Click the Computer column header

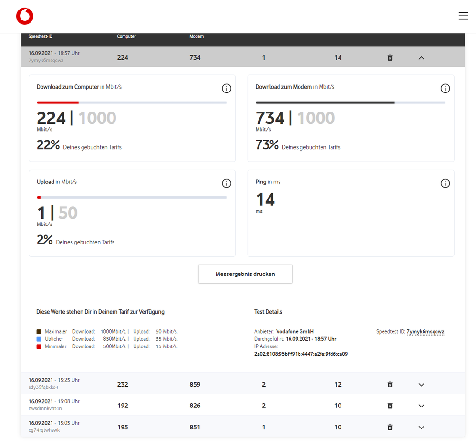pyautogui.click(x=126, y=36)
